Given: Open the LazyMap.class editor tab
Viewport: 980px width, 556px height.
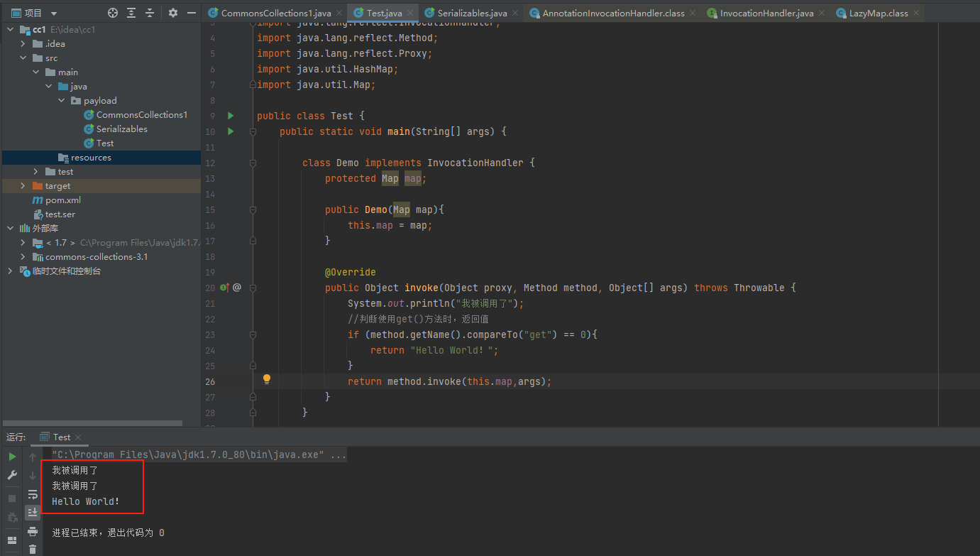Looking at the screenshot, I should pyautogui.click(x=878, y=13).
